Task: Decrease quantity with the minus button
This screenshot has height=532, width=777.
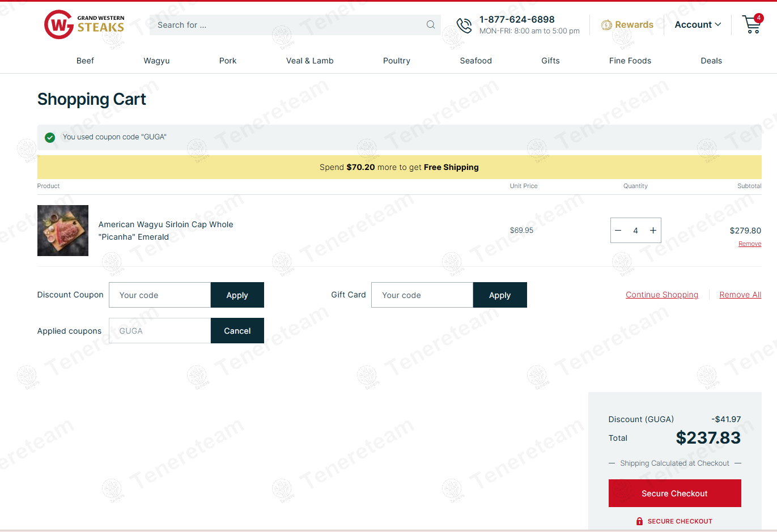Action: click(x=618, y=231)
